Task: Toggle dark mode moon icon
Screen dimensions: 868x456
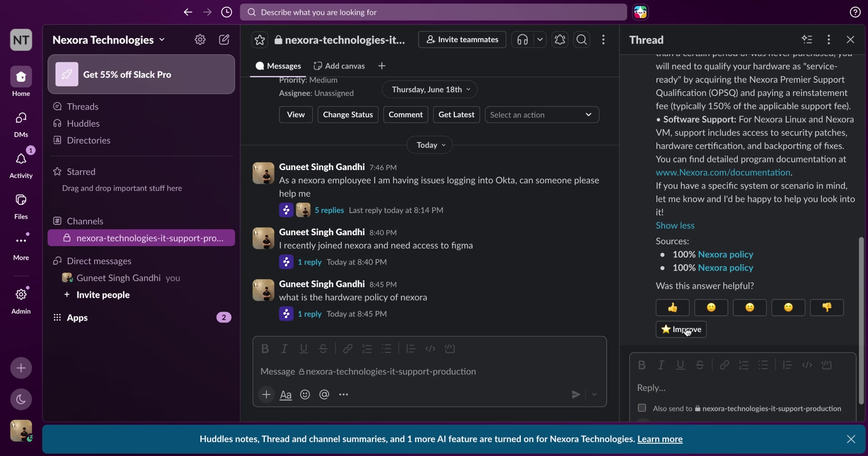Action: click(21, 399)
